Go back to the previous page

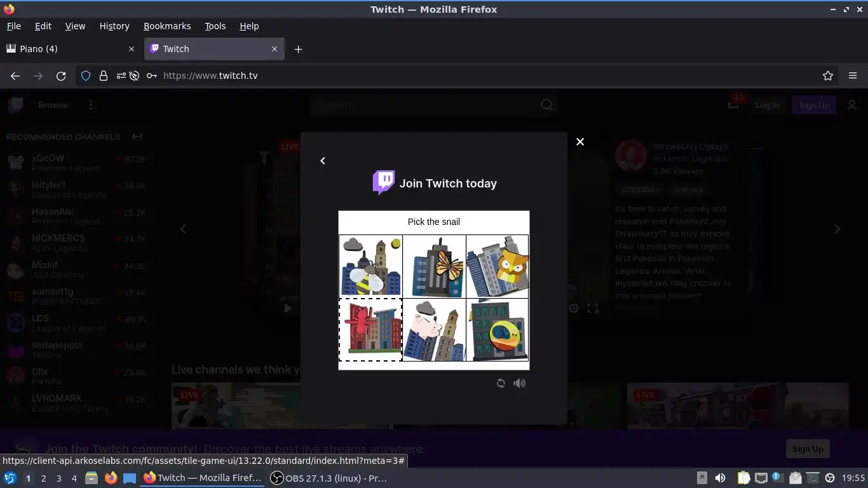click(x=15, y=76)
